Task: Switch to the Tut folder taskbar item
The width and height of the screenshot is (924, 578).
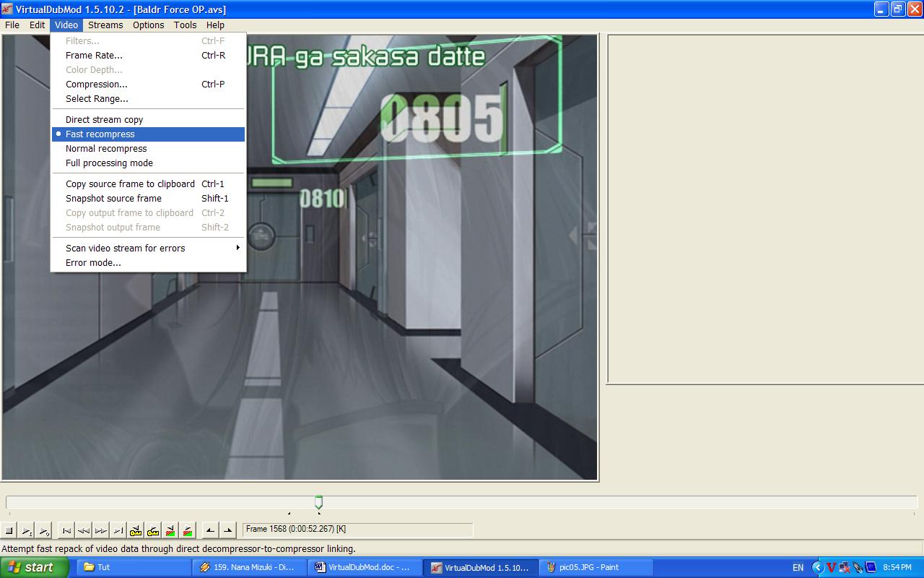Action: [132, 567]
